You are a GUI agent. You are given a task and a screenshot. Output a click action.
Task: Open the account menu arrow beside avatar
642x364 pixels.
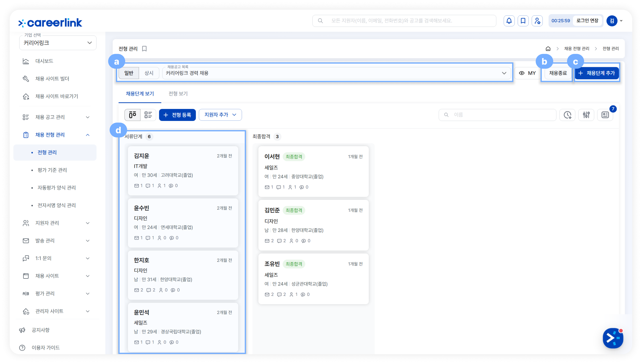[x=621, y=21]
